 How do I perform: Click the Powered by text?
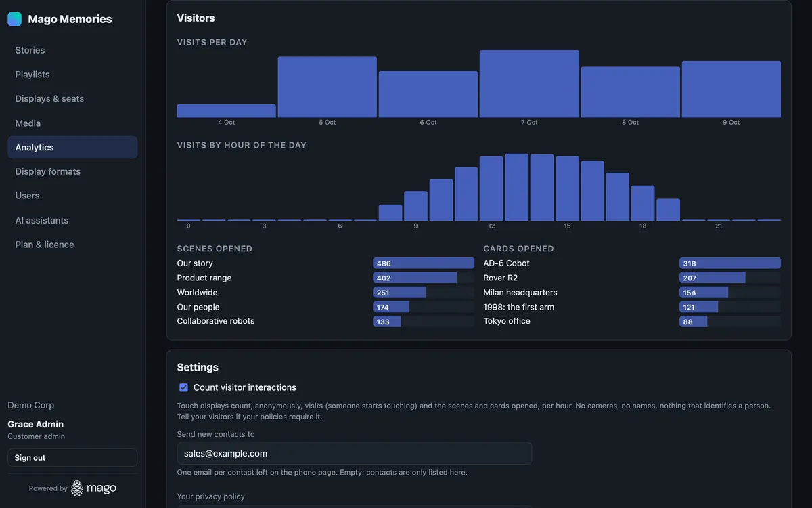(48, 488)
